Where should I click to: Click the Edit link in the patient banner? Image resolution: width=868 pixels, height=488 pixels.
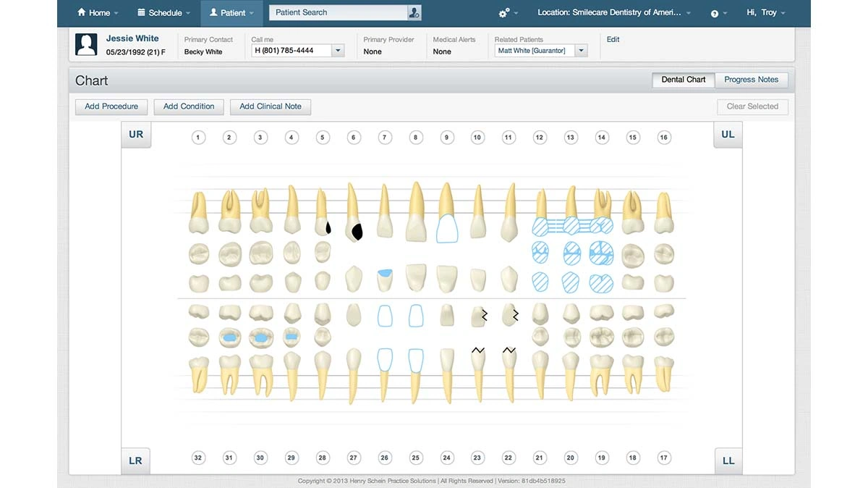coord(613,39)
